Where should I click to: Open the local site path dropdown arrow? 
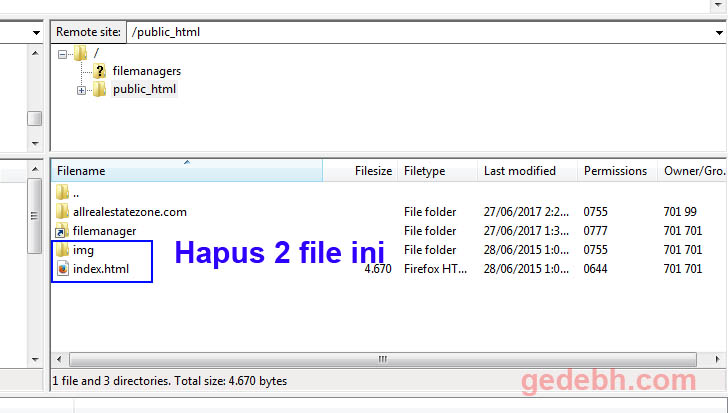pyautogui.click(x=36, y=32)
